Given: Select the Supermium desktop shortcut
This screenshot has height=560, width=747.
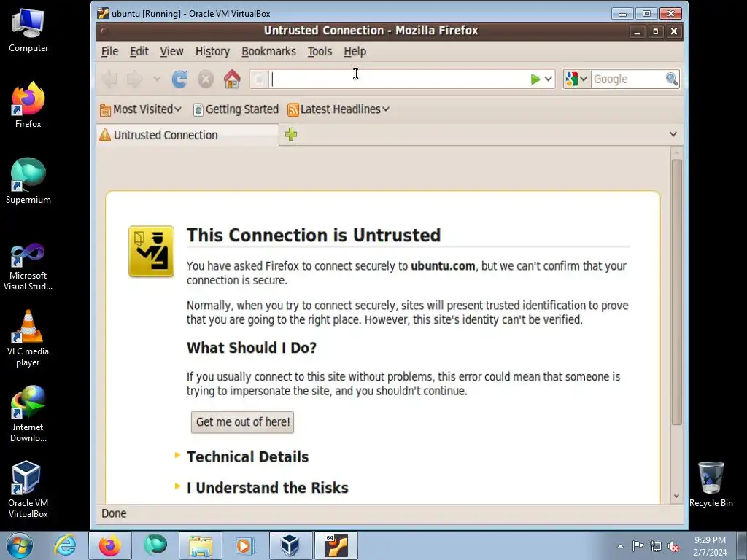Looking at the screenshot, I should pos(28,181).
